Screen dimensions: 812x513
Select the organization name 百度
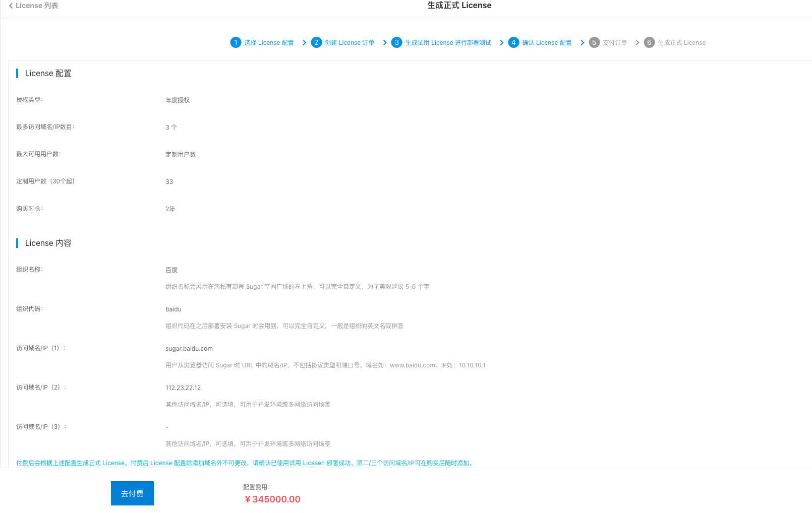(171, 270)
